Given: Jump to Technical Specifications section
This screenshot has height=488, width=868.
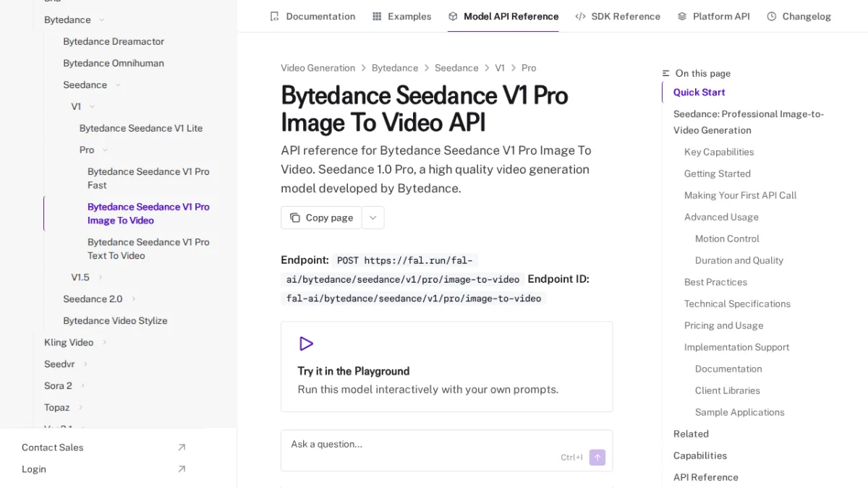Looking at the screenshot, I should click(737, 304).
